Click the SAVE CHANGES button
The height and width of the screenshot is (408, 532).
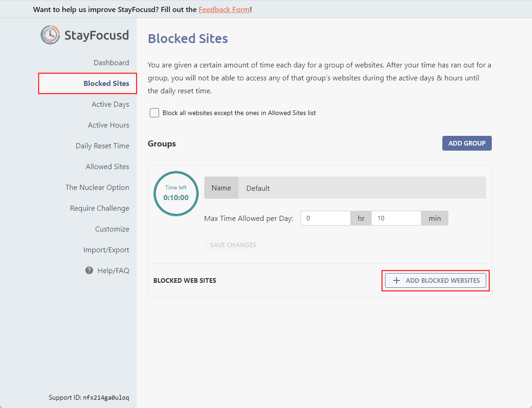pos(233,245)
